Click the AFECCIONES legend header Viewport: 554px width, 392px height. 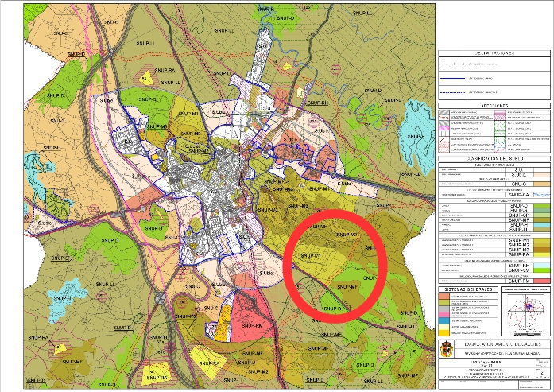[x=494, y=104]
